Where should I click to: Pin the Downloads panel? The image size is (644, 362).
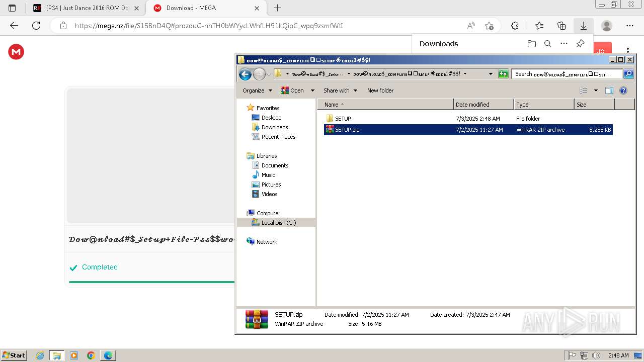[580, 44]
